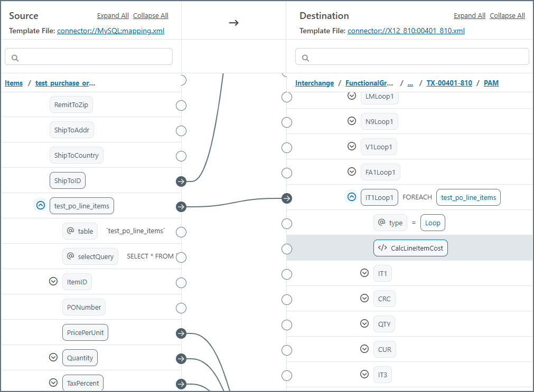Expand the N9Loop1 destination node
This screenshot has width=534, height=392.
(x=352, y=121)
